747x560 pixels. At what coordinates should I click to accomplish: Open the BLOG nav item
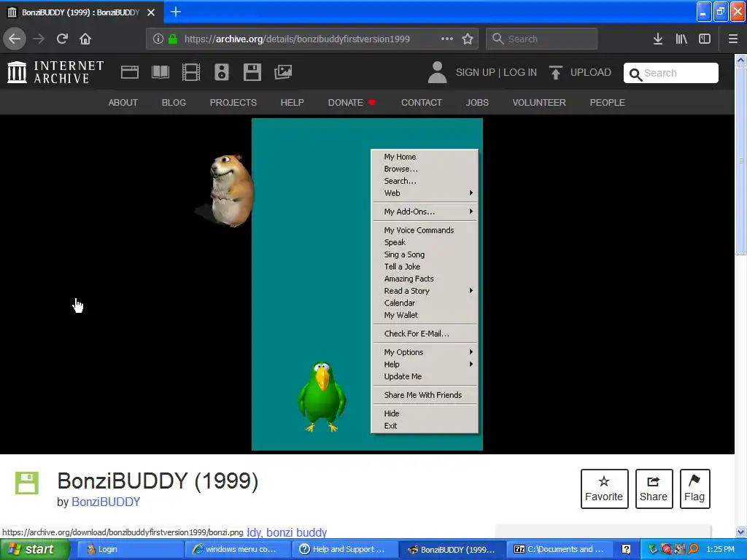click(x=174, y=102)
